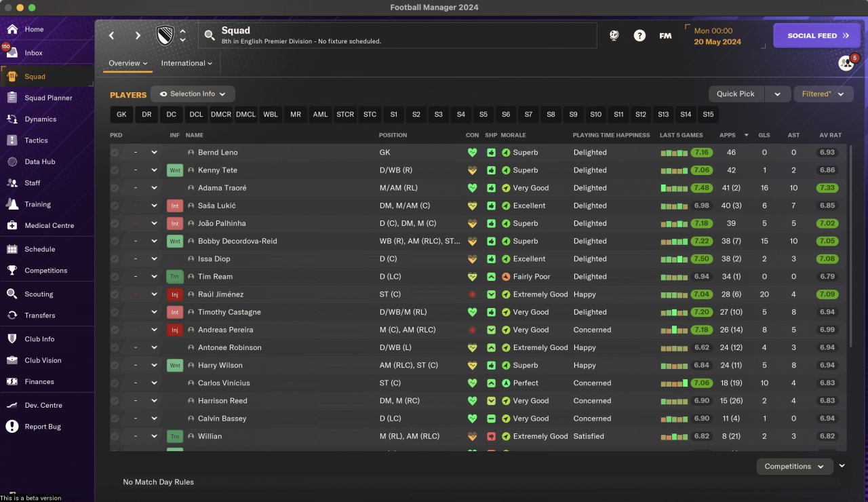Toggle picked status for Bernd Leno
This screenshot has height=502, width=868.
tap(115, 153)
